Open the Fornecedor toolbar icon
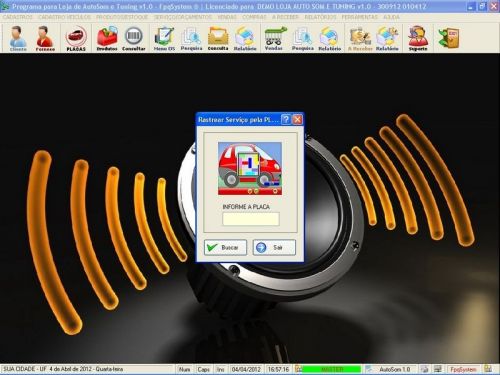This screenshot has height=375, width=500. tap(45, 39)
